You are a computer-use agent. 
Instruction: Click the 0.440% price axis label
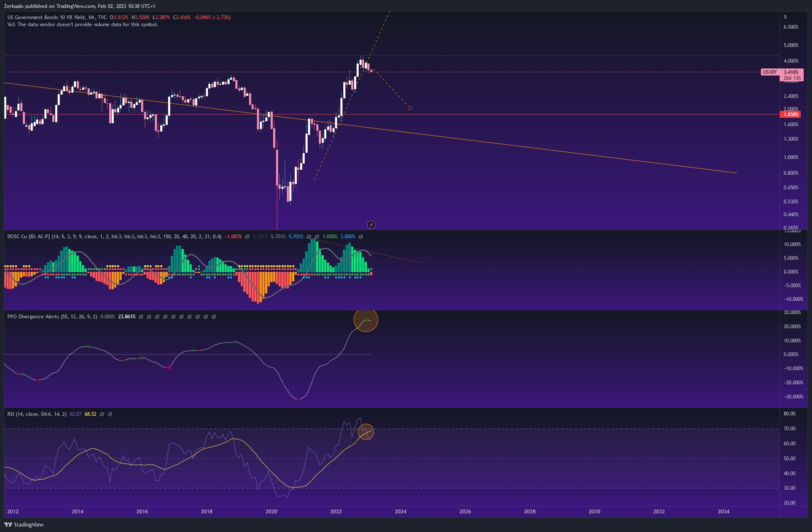(x=791, y=215)
